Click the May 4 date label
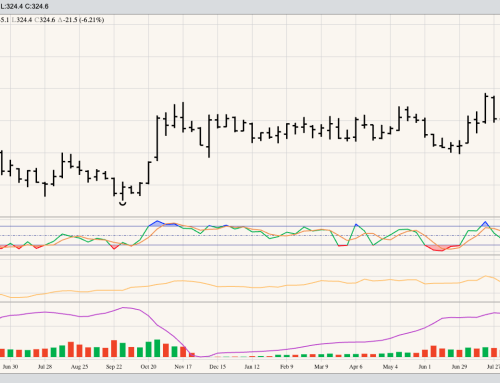This screenshot has height=383, width=500. [390, 367]
